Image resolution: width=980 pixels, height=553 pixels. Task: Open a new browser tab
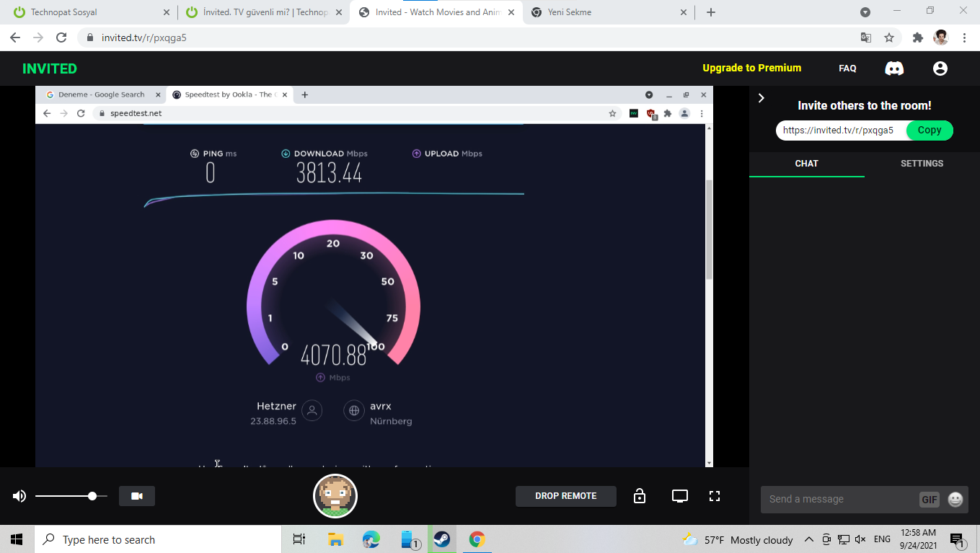click(710, 12)
